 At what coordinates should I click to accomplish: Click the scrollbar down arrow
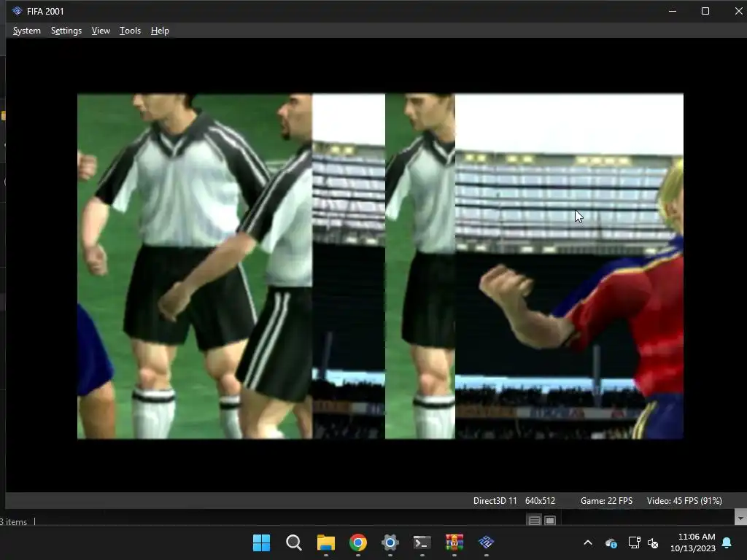[740, 517]
